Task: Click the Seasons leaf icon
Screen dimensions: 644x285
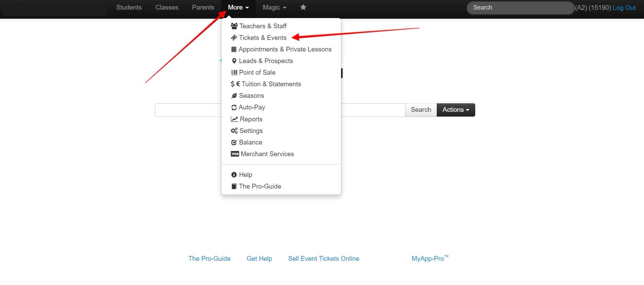Action: [x=234, y=96]
